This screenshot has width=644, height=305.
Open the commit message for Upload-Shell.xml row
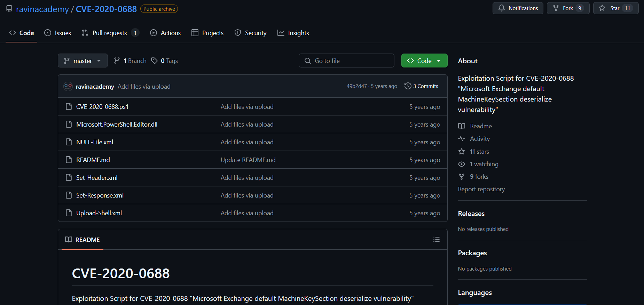247,213
